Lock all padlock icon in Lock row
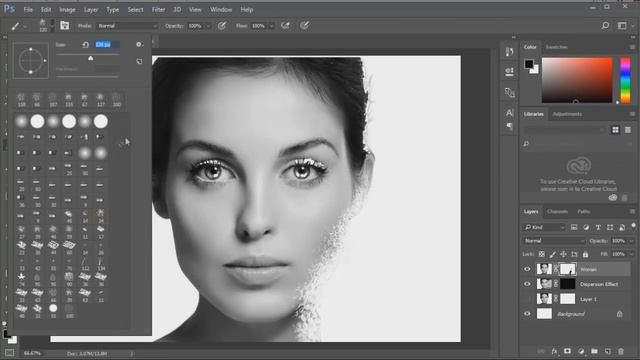This screenshot has height=360, width=640. tap(585, 254)
